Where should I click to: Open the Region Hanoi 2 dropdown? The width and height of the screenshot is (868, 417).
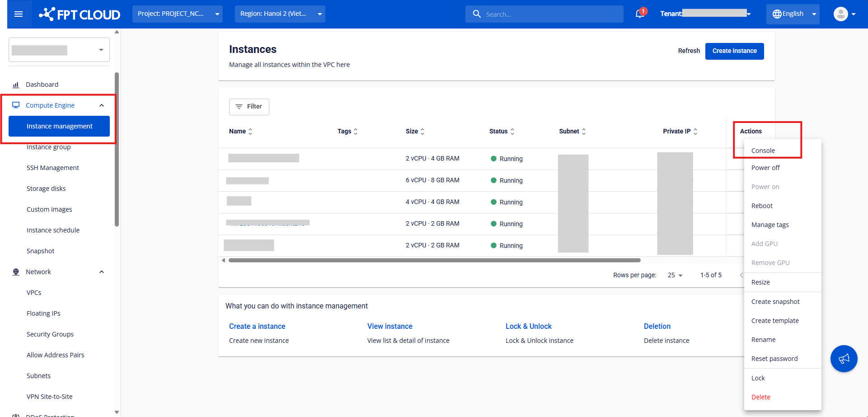[280, 14]
